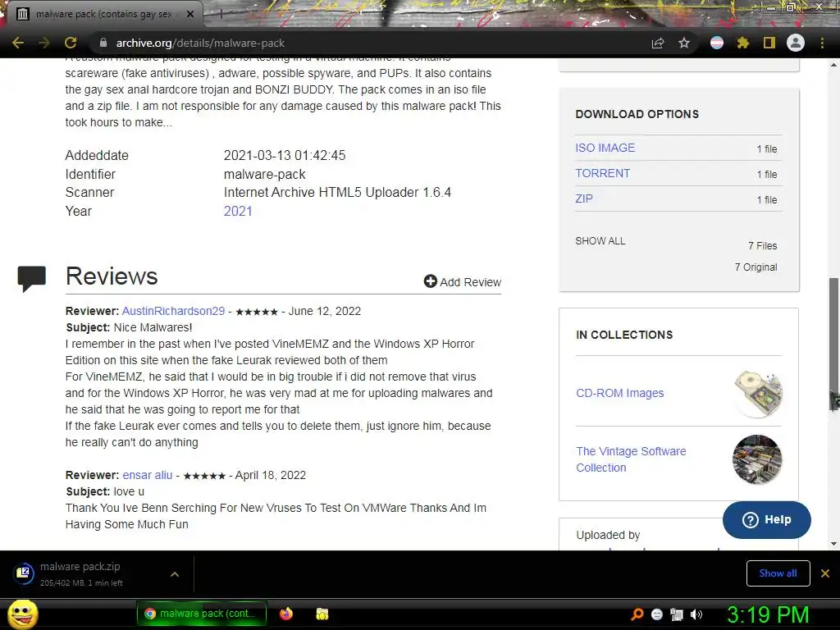Viewport: 840px width, 630px height.
Task: Bookmark this page with the star icon
Action: [x=684, y=43]
